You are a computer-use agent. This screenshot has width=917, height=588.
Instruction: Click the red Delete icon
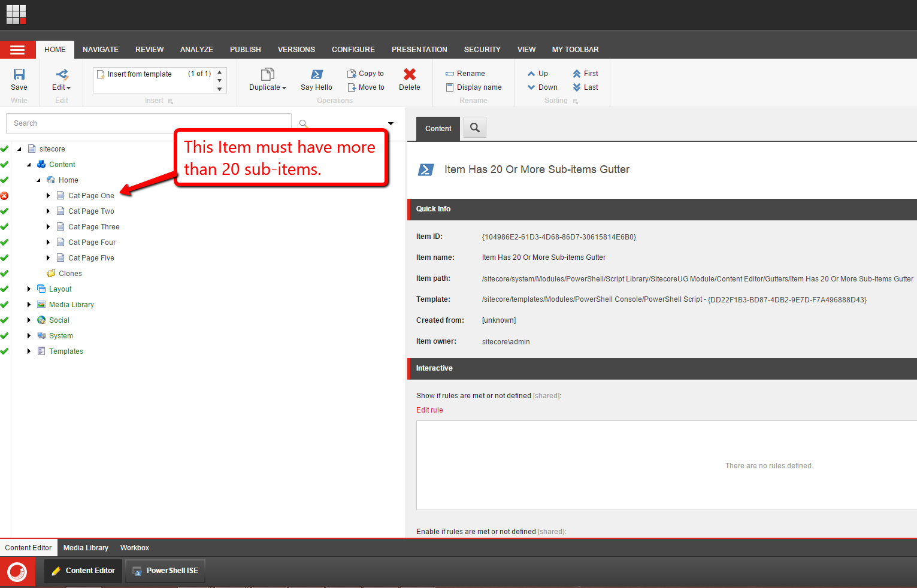(410, 74)
